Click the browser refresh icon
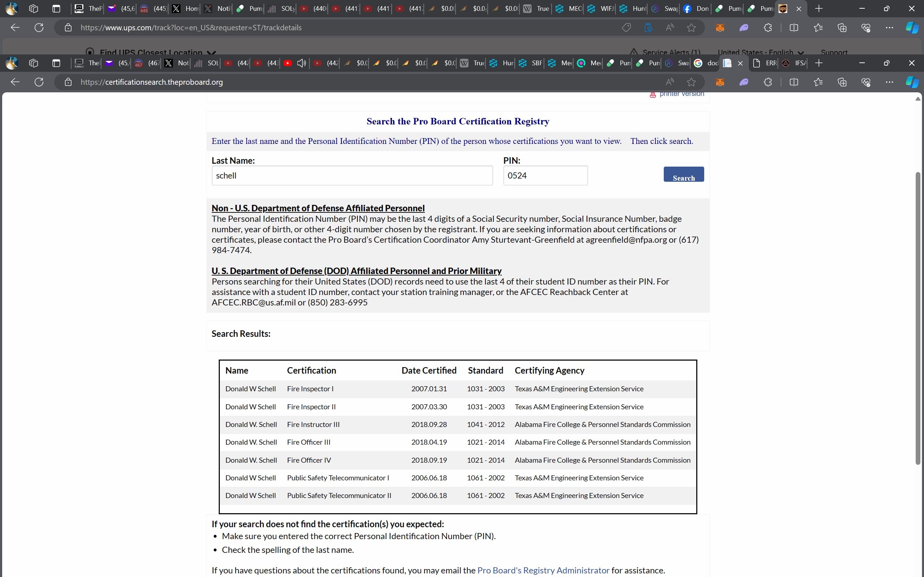924x577 pixels. [39, 81]
